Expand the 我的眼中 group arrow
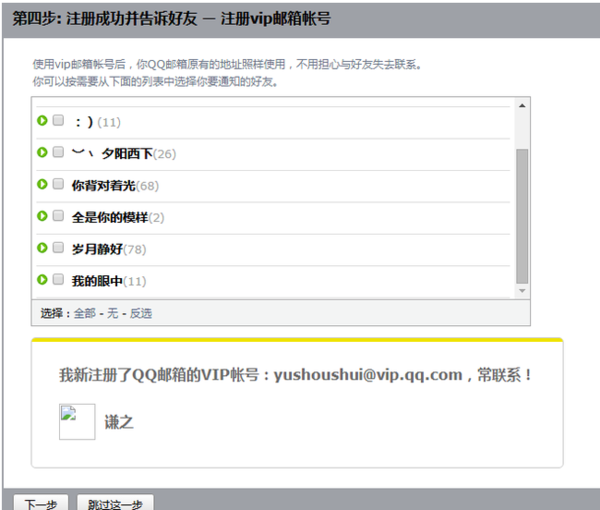Viewport: 600px width, 510px height. [x=42, y=279]
